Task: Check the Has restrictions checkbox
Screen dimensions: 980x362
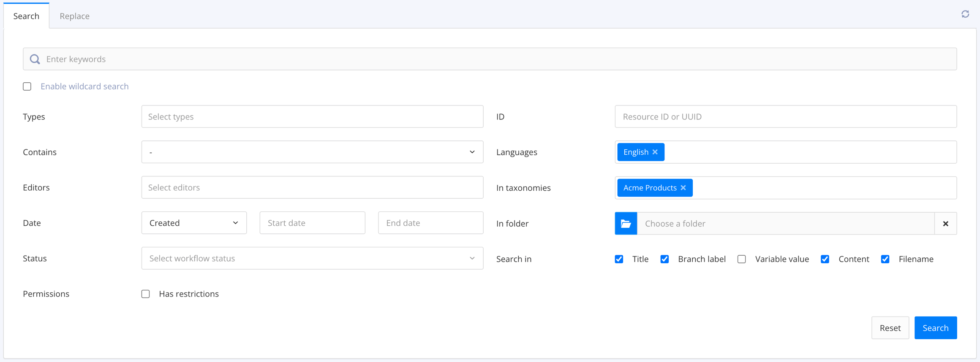Action: [x=146, y=294]
